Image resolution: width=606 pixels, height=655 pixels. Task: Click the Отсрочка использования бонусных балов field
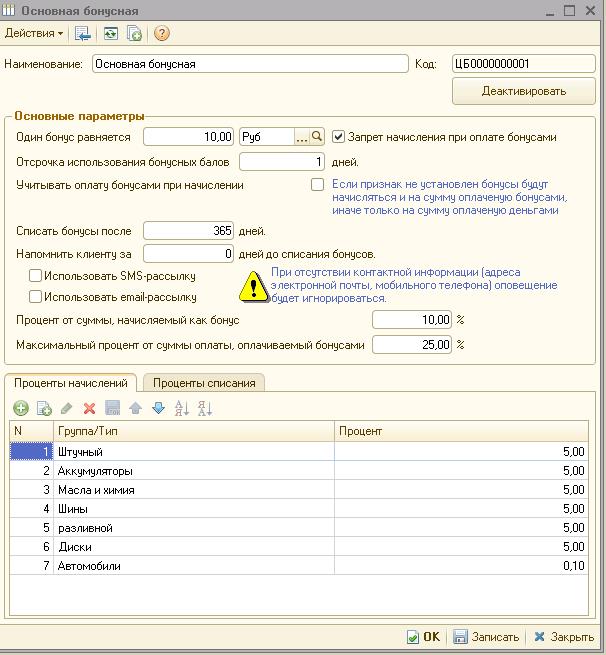tap(282, 162)
